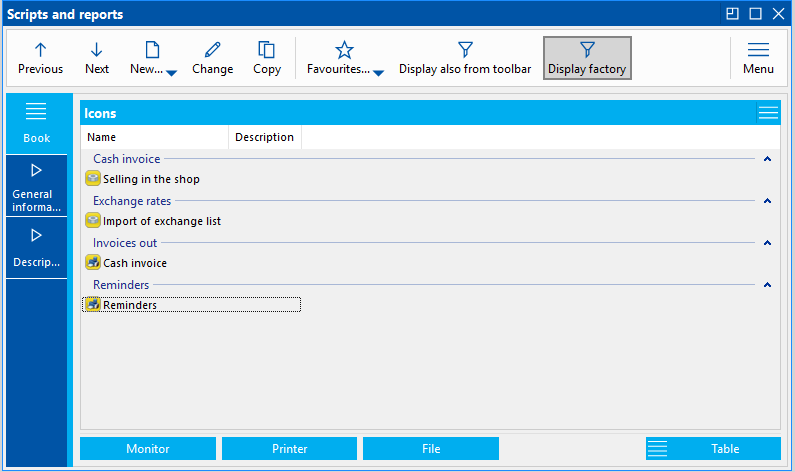Open Favourites star button
This screenshot has height=472, width=795.
click(x=339, y=58)
